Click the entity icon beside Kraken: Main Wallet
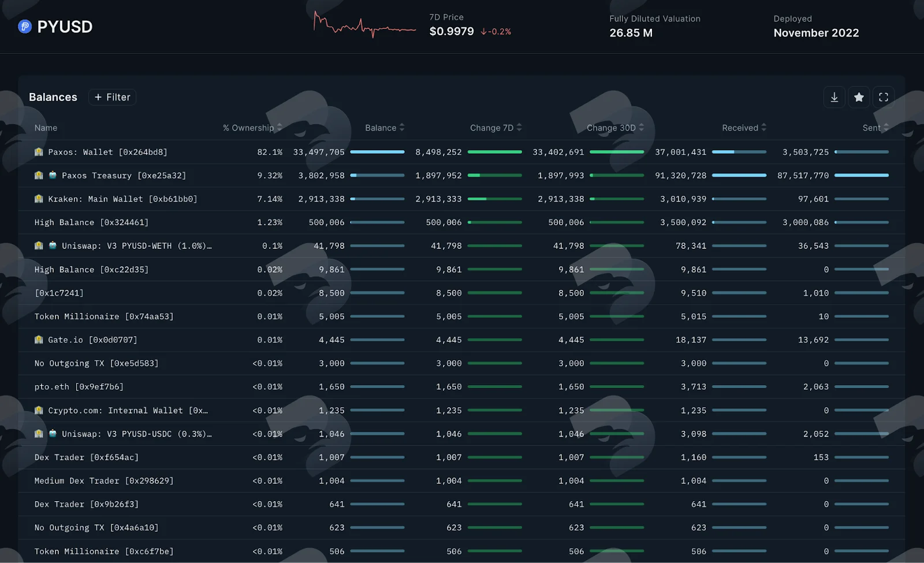Image resolution: width=924 pixels, height=563 pixels. 39,199
